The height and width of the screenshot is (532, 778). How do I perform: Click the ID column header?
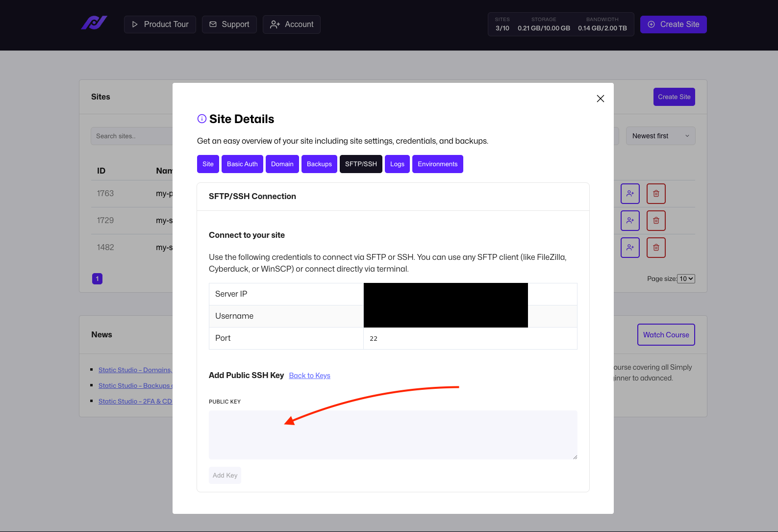(x=101, y=171)
